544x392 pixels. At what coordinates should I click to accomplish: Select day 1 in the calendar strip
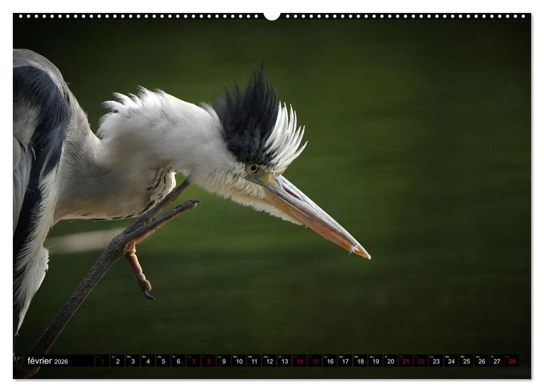(102, 361)
